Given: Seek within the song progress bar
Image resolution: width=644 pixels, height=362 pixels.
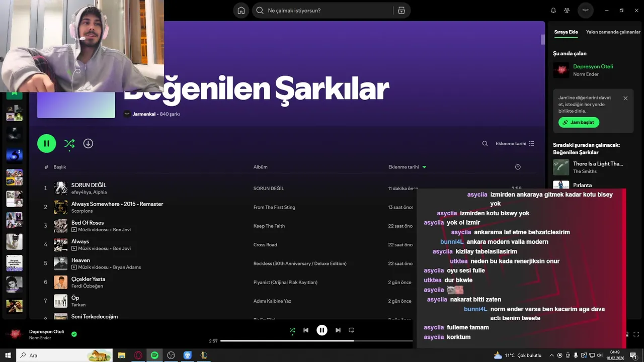Looking at the screenshot, I should tap(316, 341).
